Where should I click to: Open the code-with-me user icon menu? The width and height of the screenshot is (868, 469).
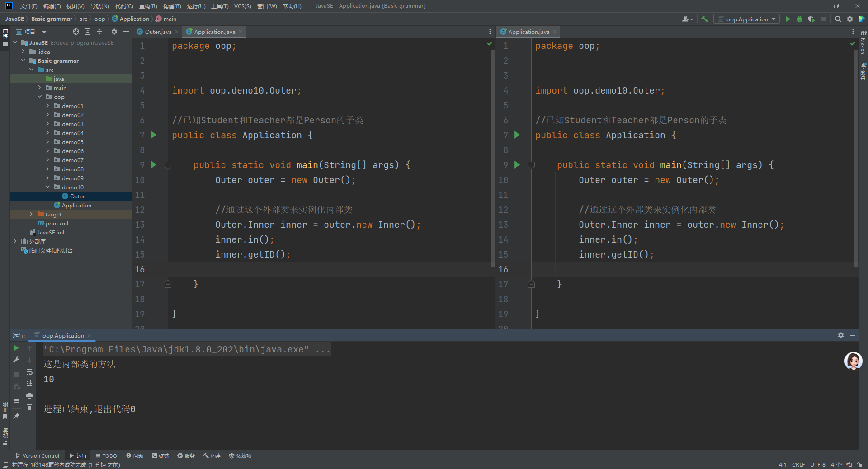click(687, 19)
